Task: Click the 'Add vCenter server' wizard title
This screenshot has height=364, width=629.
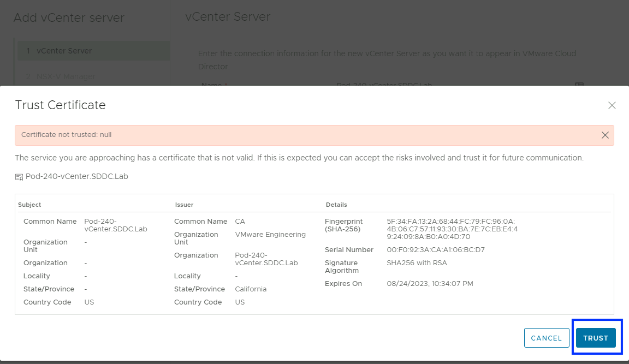Action: point(69,18)
